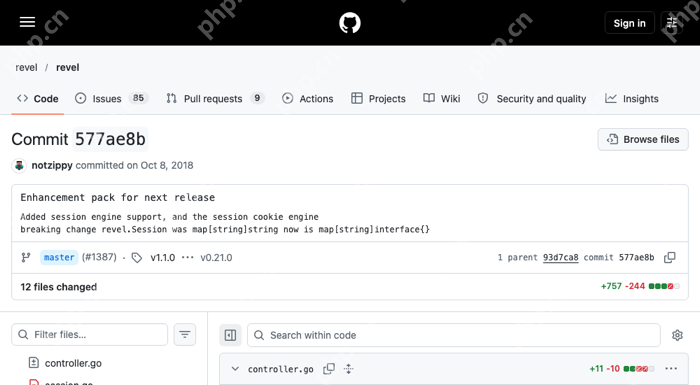This screenshot has width=700, height=385.
Task: Click the branch icon before master
Action: [26, 257]
